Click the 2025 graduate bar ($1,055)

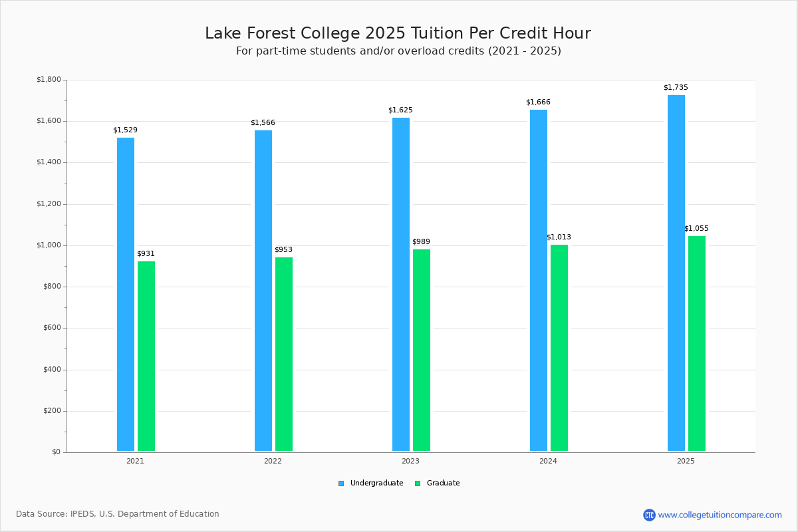point(697,343)
